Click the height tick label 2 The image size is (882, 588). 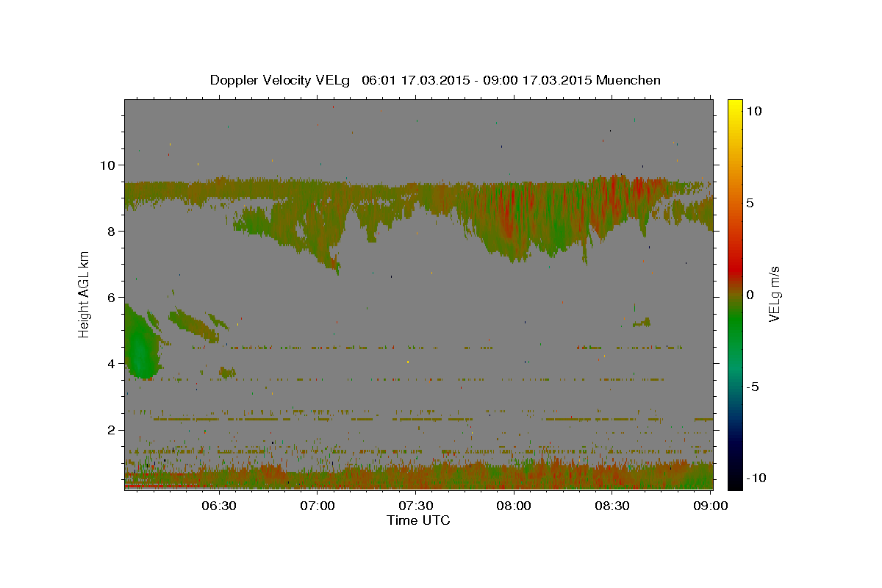coord(112,429)
